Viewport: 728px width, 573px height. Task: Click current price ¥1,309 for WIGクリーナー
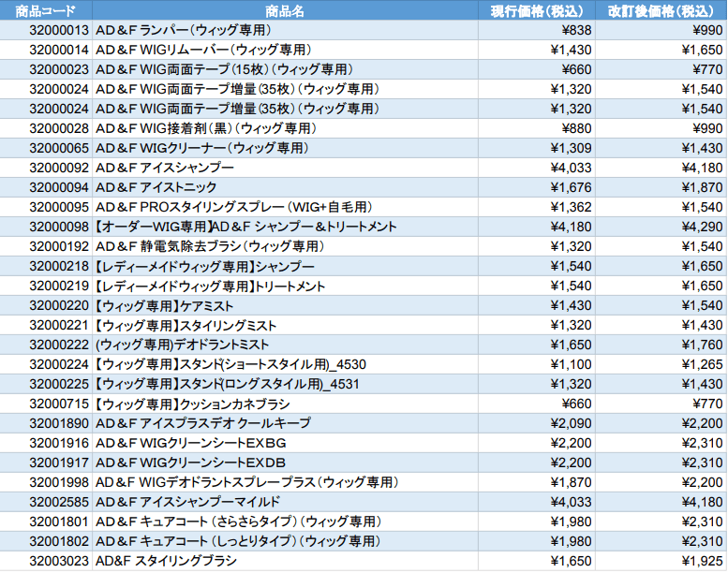pyautogui.click(x=537, y=148)
